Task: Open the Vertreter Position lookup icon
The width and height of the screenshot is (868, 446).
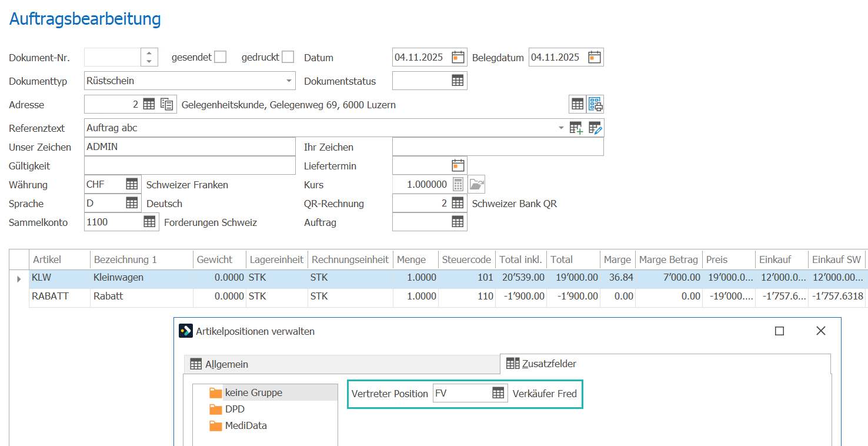Action: pyautogui.click(x=499, y=394)
